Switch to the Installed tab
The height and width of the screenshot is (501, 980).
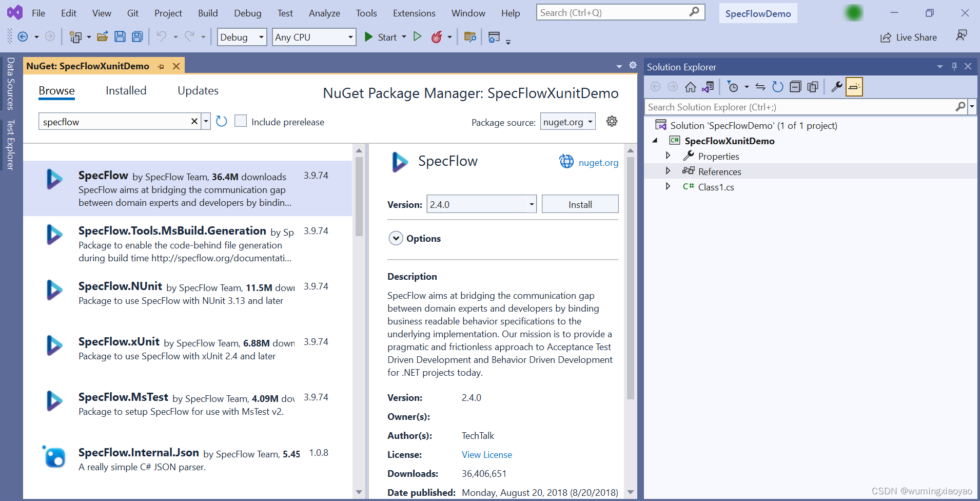pyautogui.click(x=126, y=91)
